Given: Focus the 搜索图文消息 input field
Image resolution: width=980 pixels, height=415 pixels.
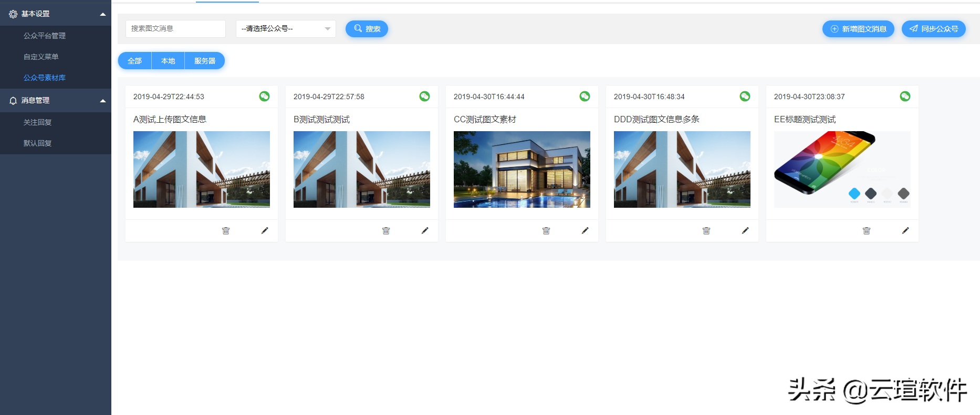Looking at the screenshot, I should click(x=175, y=29).
